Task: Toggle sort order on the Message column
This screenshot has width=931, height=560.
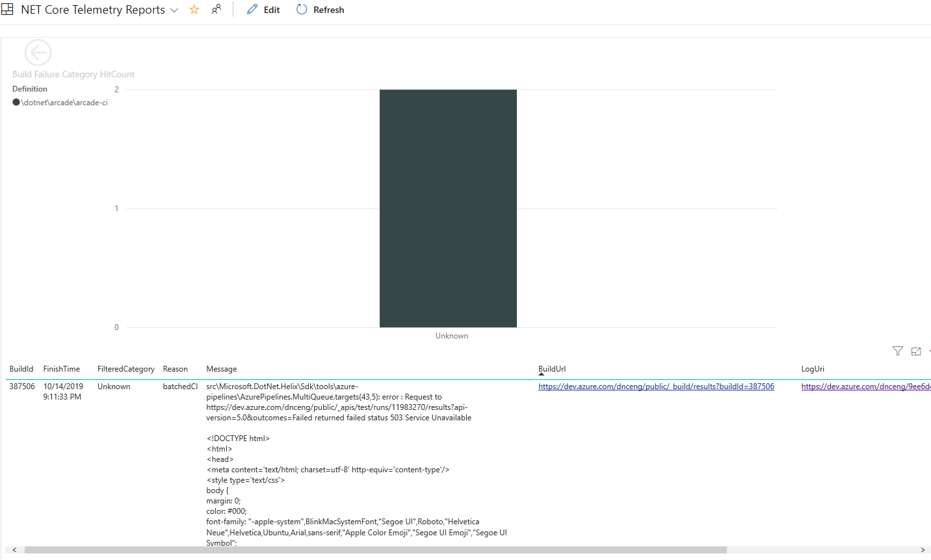Action: [221, 368]
